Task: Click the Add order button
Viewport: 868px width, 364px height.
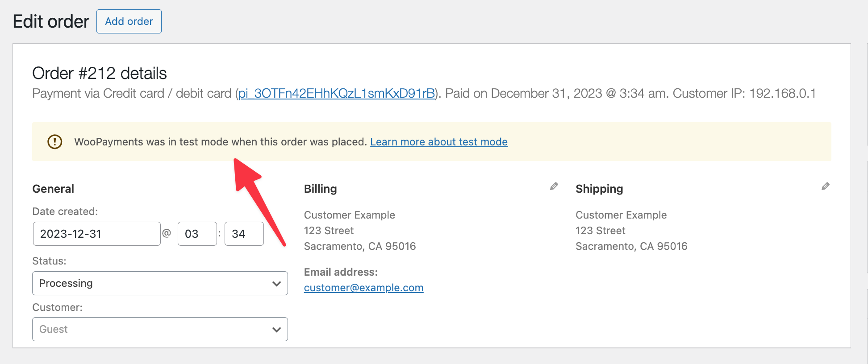Action: [x=129, y=21]
